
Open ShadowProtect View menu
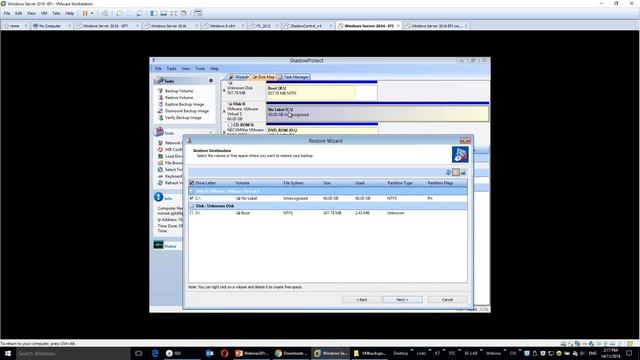(x=186, y=69)
